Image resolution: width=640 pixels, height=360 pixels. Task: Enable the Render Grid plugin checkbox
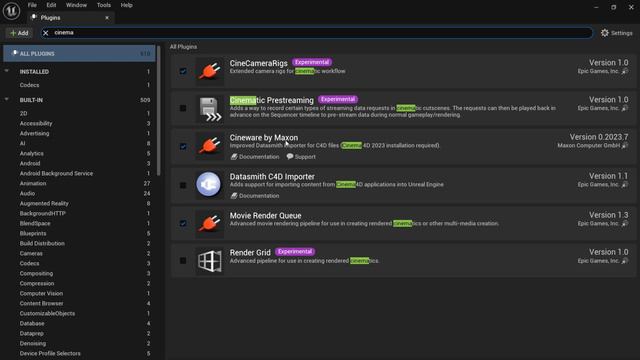coord(183,260)
